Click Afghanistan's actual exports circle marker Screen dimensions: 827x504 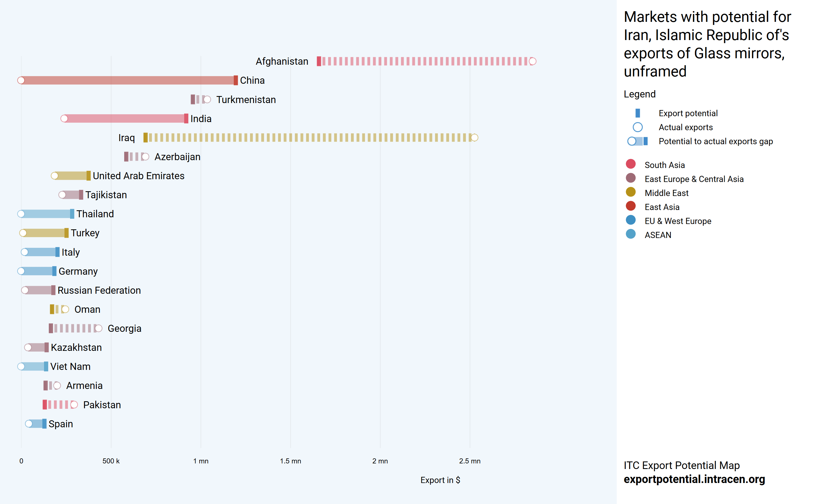pyautogui.click(x=532, y=61)
